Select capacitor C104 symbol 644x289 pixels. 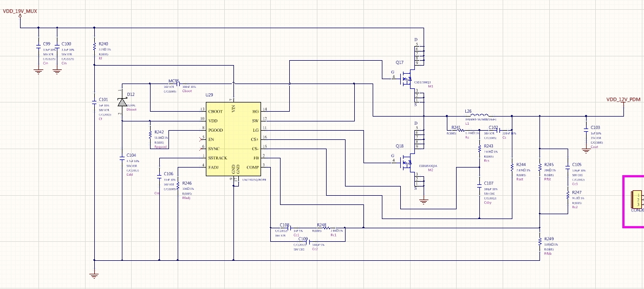[x=122, y=157]
